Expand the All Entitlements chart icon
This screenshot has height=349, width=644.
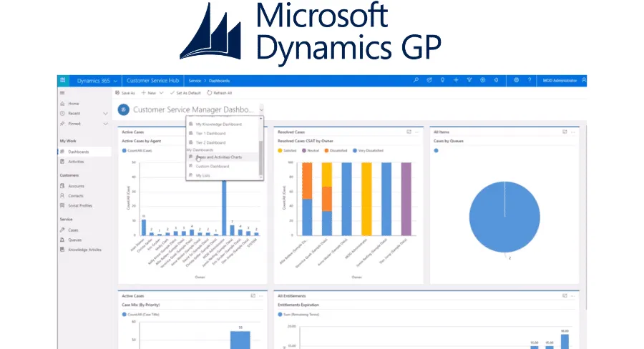tap(565, 295)
